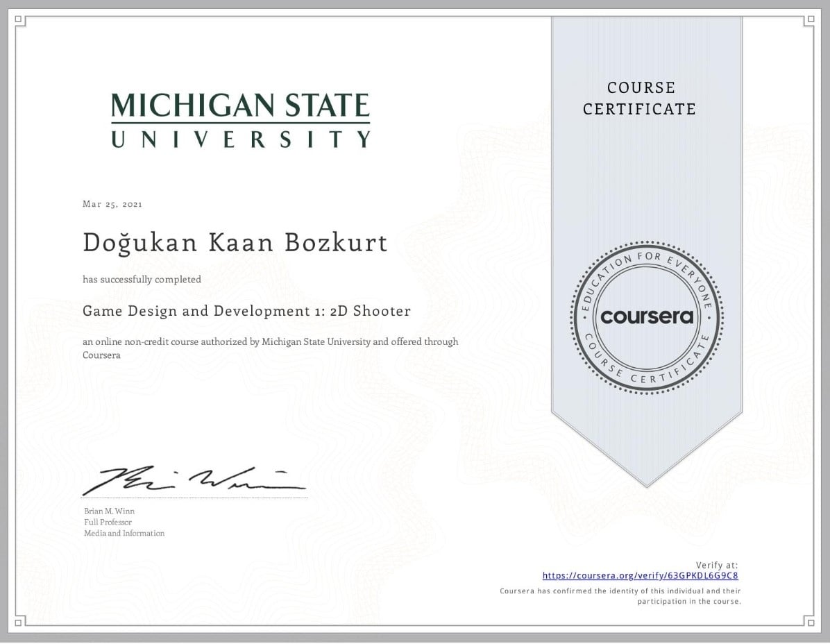Click the Michigan State University logo
This screenshot has width=830, height=644.
pos(240,121)
